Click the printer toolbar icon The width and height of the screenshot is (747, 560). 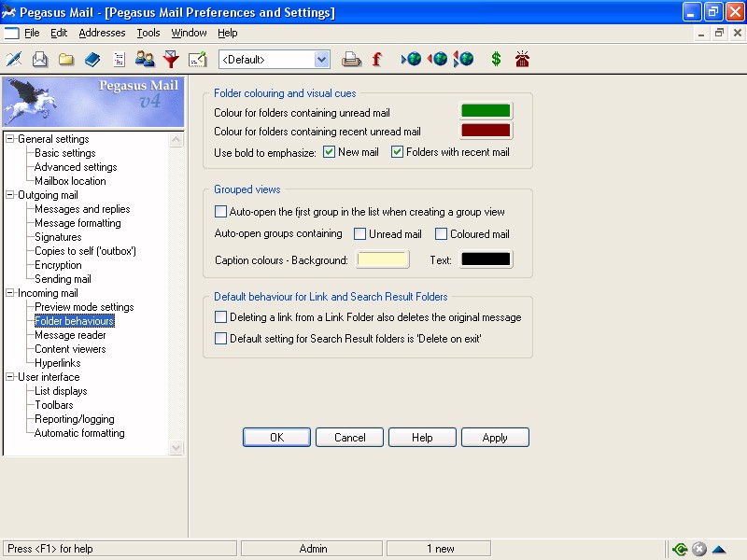click(352, 59)
